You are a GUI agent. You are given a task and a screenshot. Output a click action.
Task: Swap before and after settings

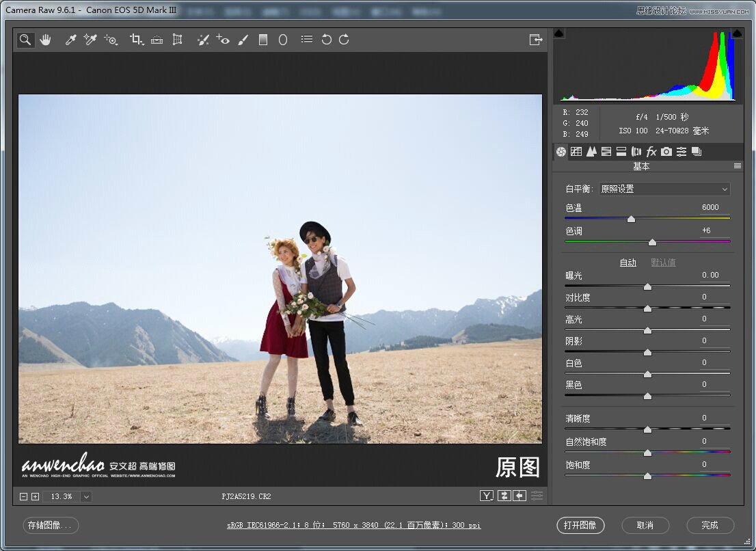click(504, 496)
